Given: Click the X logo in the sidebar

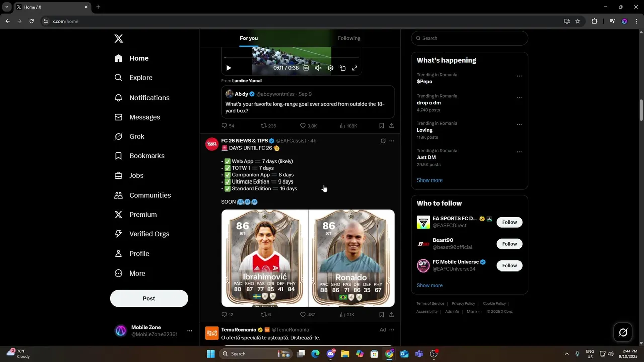Looking at the screenshot, I should (x=119, y=39).
